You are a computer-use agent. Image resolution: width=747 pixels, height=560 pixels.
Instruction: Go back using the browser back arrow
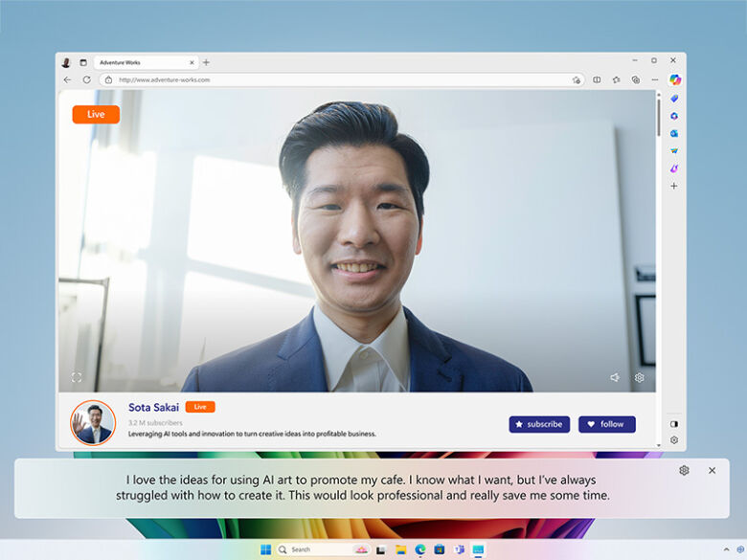[67, 79]
